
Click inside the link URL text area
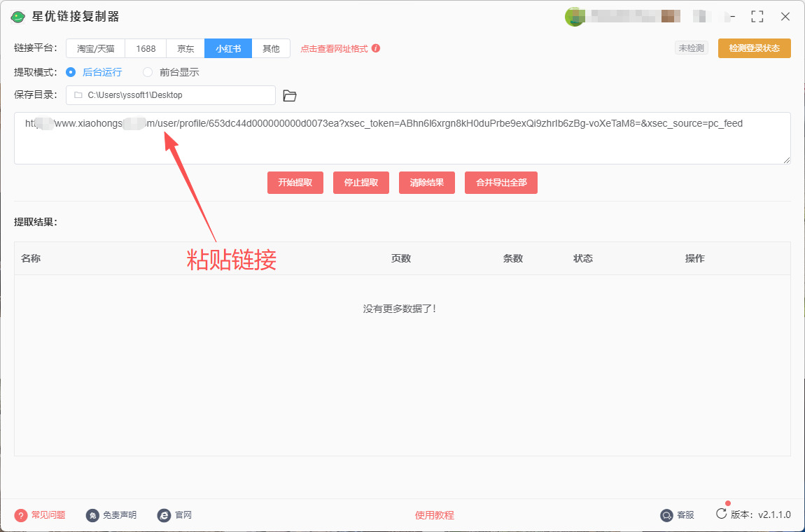[x=402, y=138]
